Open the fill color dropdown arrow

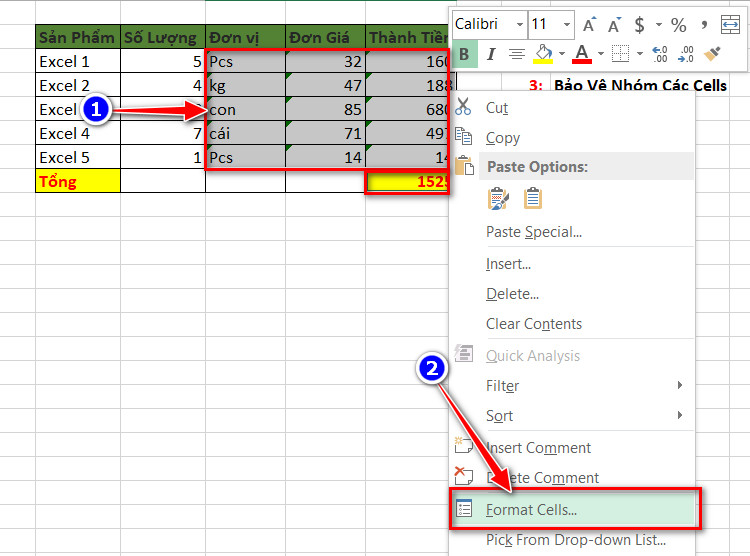[562, 54]
